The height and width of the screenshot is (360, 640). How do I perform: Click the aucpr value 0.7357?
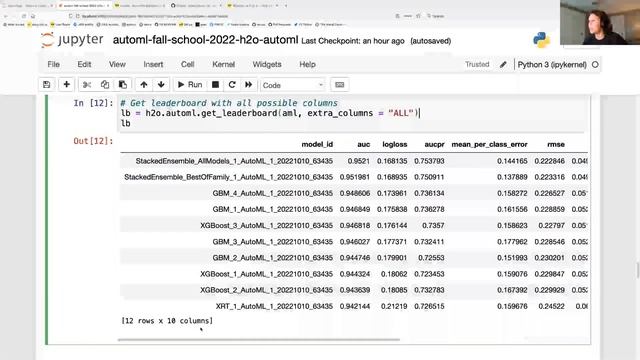coord(433,225)
